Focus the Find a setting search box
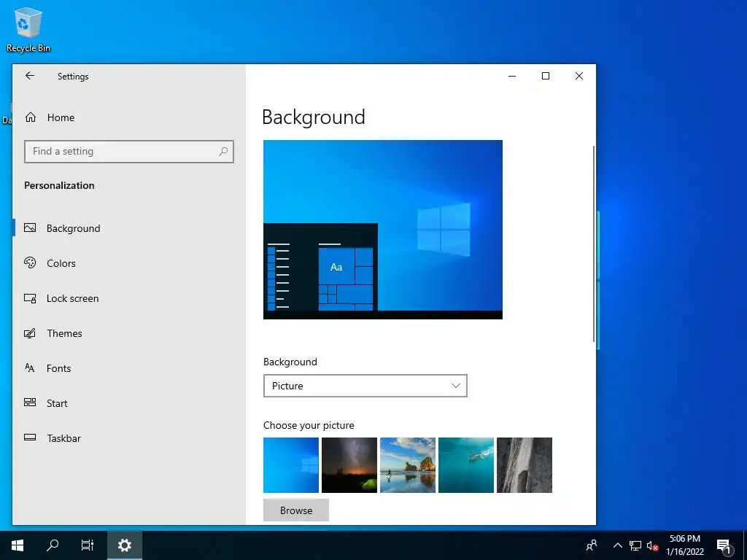Screen dimensions: 747x560 coord(128,152)
